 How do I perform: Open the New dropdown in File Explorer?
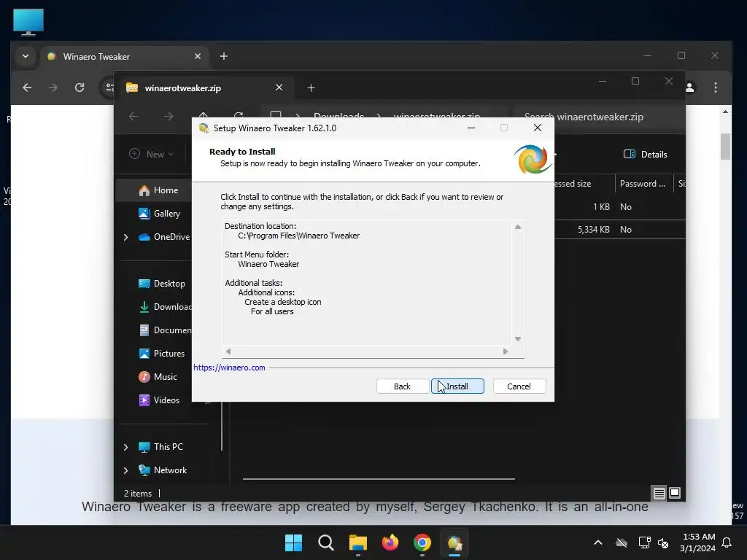(152, 154)
